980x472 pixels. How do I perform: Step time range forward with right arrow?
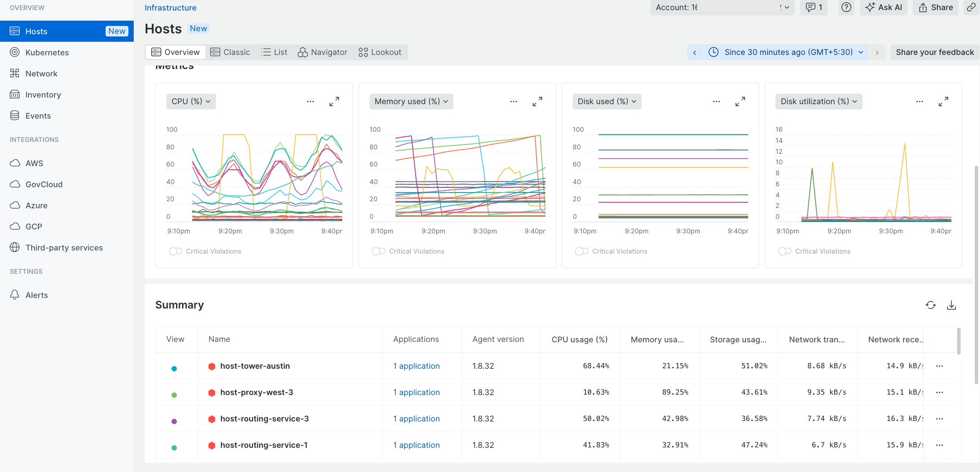[x=877, y=52]
